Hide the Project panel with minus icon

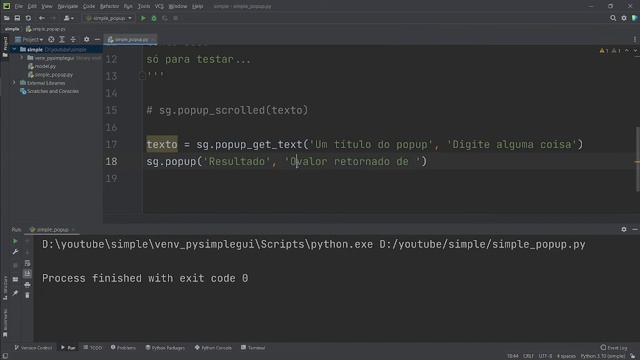(97, 40)
